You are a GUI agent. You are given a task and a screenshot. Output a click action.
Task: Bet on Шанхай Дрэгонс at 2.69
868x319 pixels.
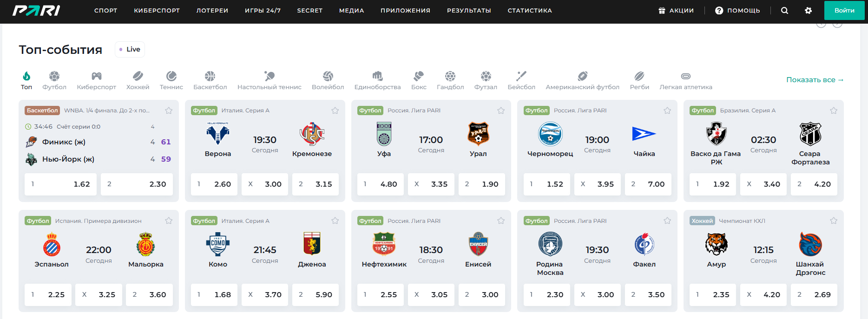814,295
